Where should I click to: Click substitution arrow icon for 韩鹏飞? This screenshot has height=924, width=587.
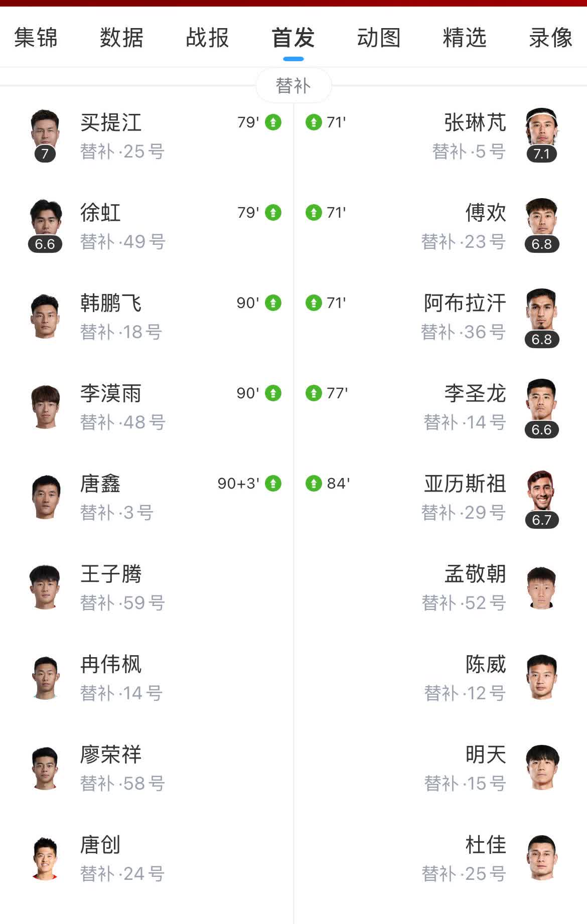pos(273,303)
